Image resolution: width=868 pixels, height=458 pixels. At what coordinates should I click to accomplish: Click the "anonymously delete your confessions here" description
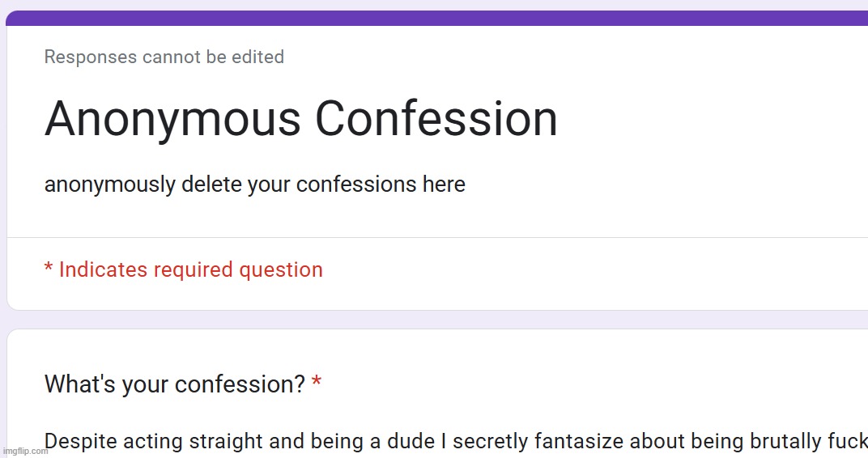(254, 184)
